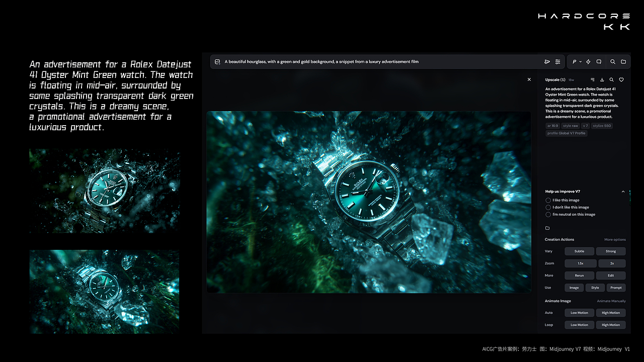Click the search icon beside the download icon
The height and width of the screenshot is (362, 644).
612,79
